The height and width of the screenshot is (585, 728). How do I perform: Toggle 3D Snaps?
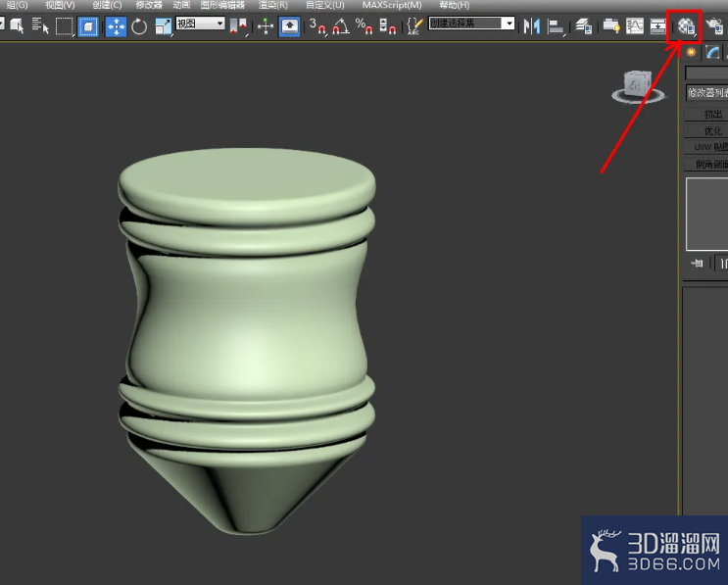point(317,26)
